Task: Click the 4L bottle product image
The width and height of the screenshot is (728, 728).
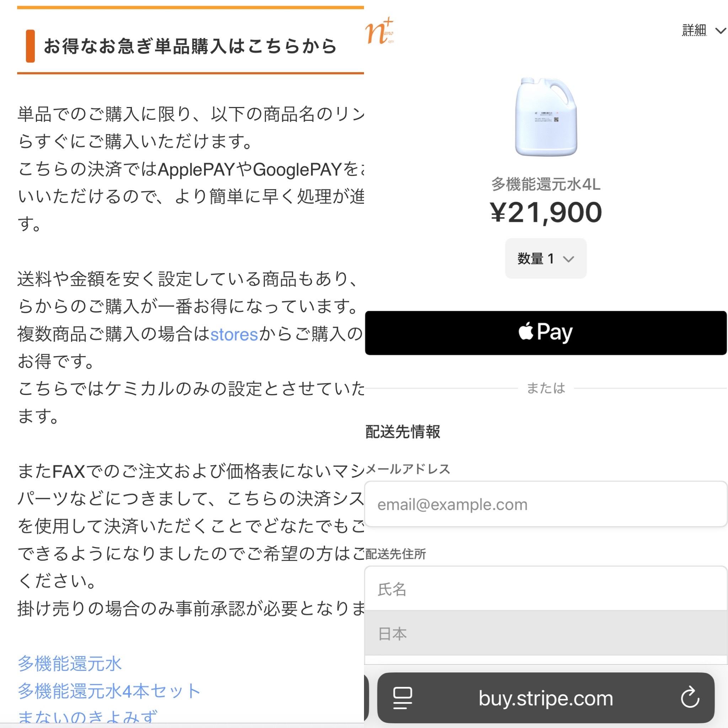Action: 546,117
